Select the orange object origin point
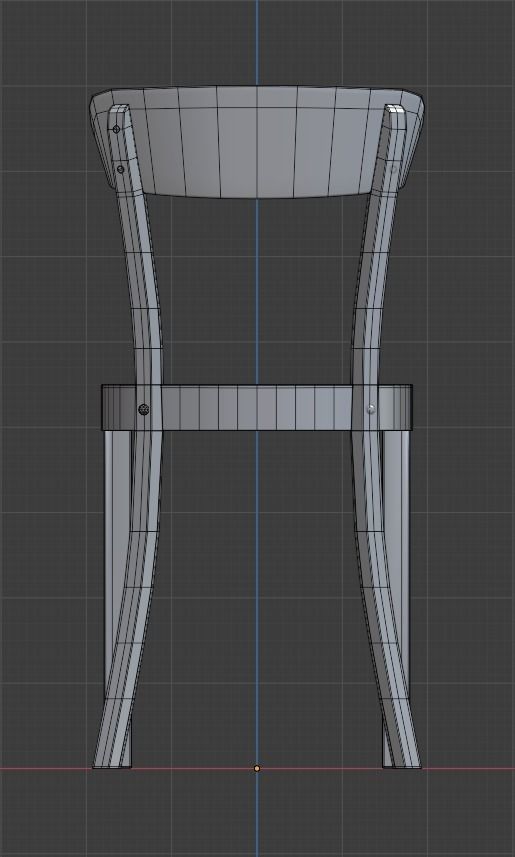The height and width of the screenshot is (857, 515). tap(257, 768)
